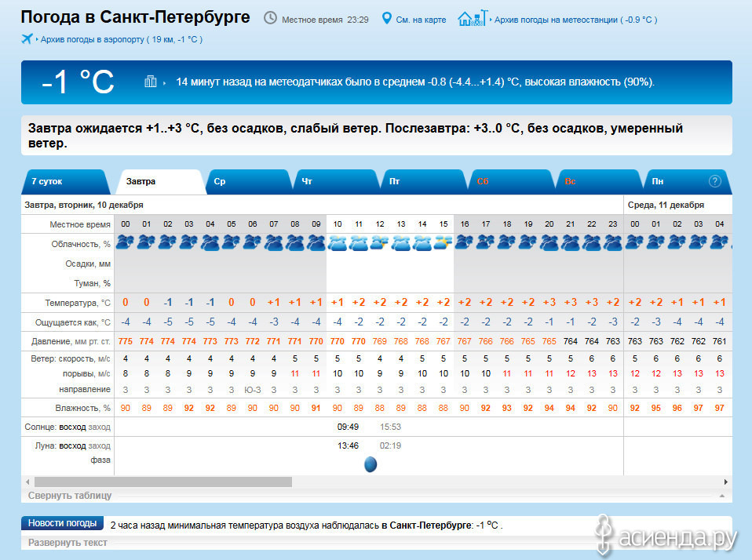
Task: Click the table scrollbar left arrow
Action: [27, 482]
